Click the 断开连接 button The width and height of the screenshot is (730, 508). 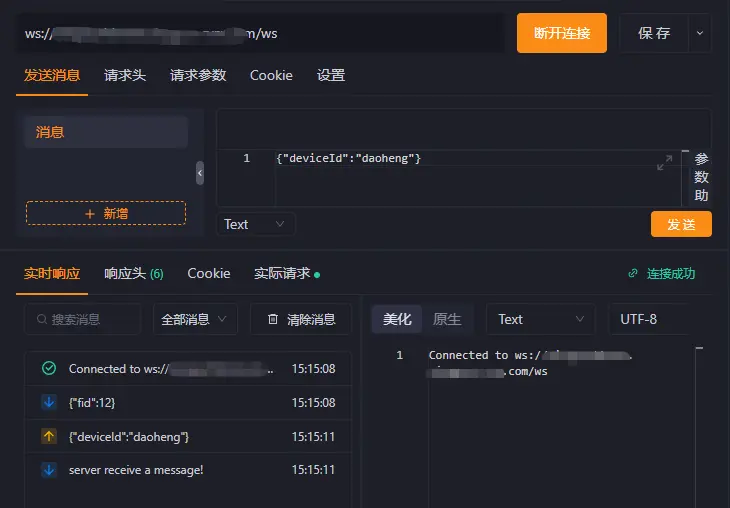(561, 33)
